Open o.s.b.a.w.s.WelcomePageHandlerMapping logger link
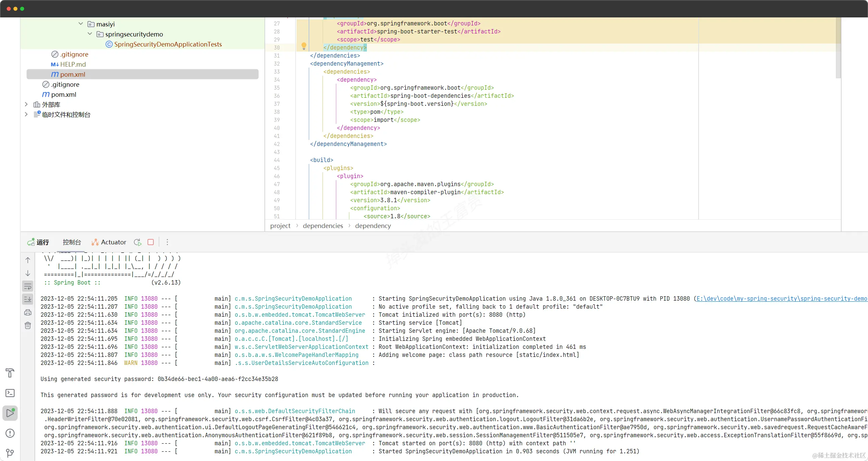 pos(297,355)
